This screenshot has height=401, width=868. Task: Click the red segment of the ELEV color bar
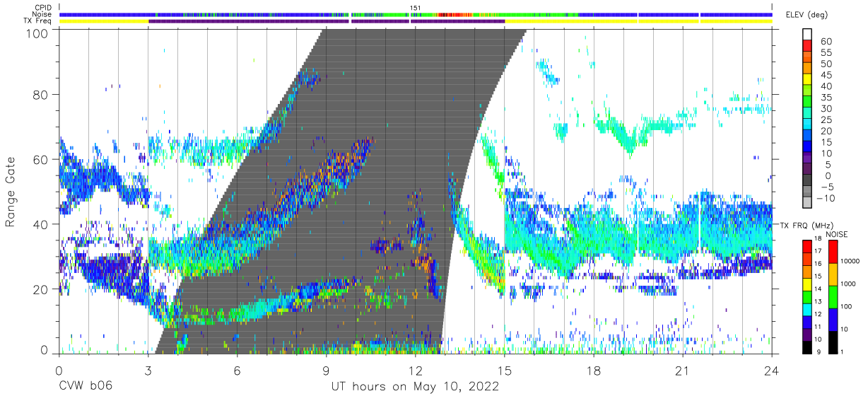808,47
